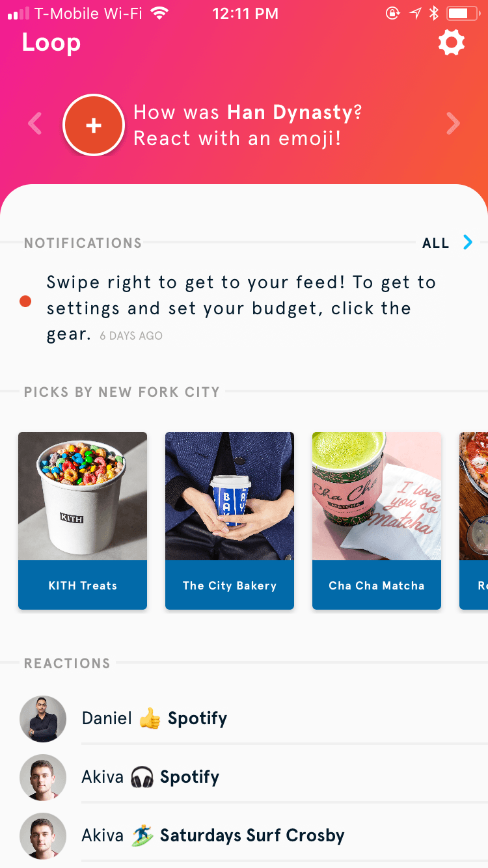
Task: Open the Saturdays Surf Crosby reaction
Action: click(x=252, y=836)
